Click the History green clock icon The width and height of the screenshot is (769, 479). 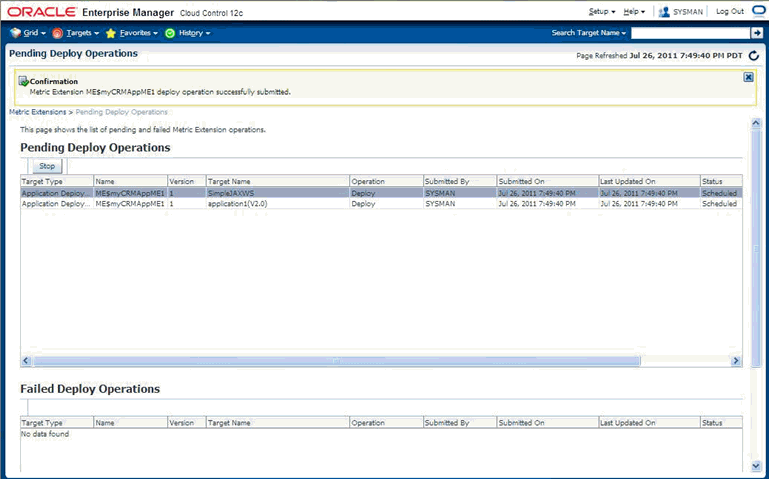[170, 33]
